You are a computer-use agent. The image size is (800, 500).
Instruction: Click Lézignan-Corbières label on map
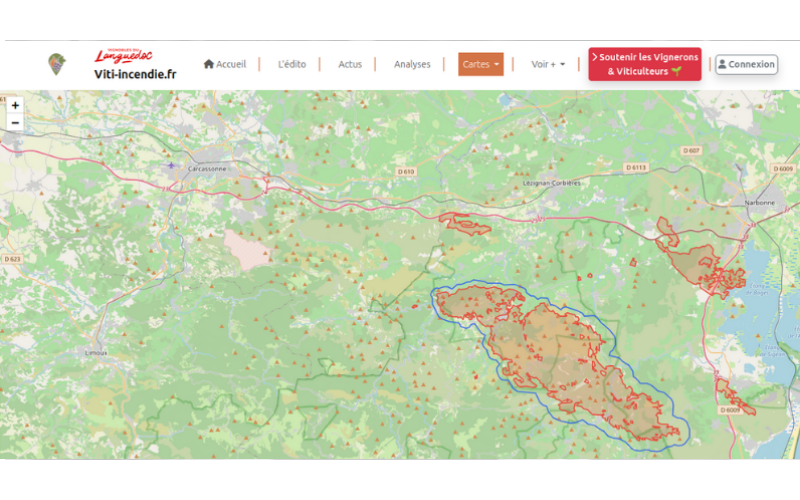point(552,183)
